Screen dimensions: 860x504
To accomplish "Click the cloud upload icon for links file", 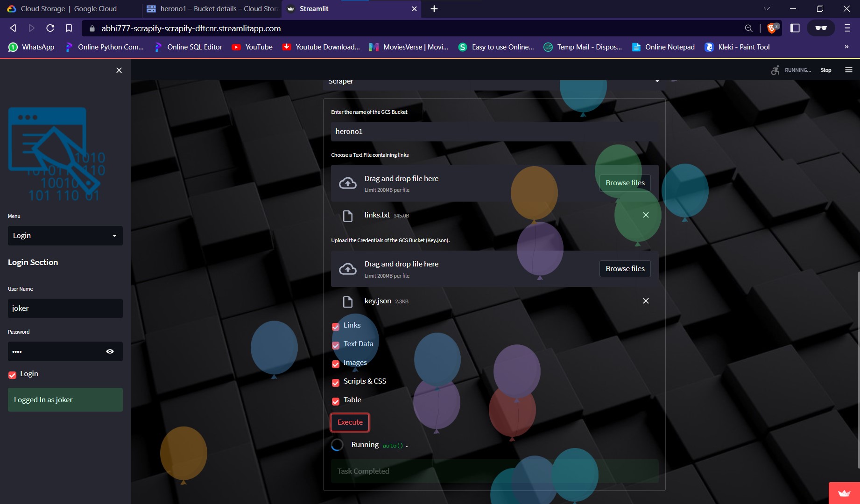I will tap(348, 183).
